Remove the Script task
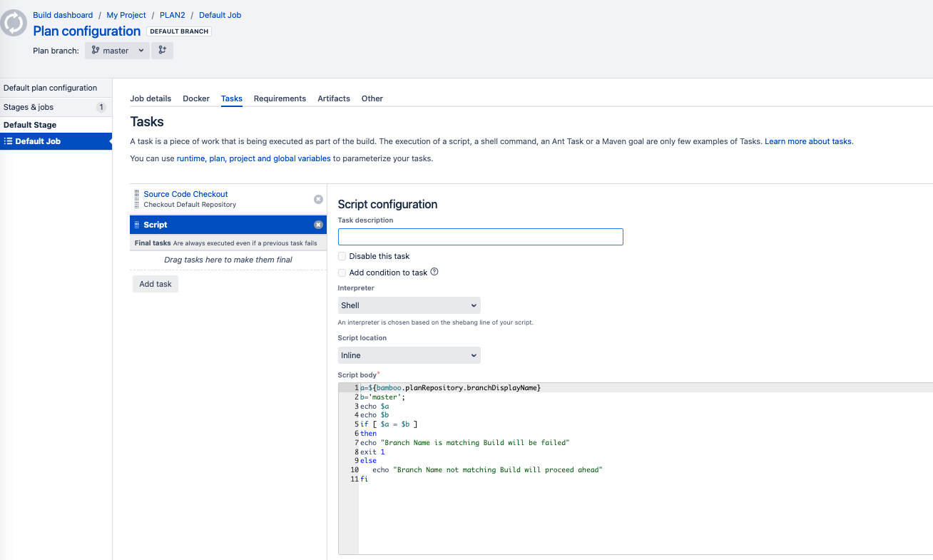The image size is (933, 560). 318,225
